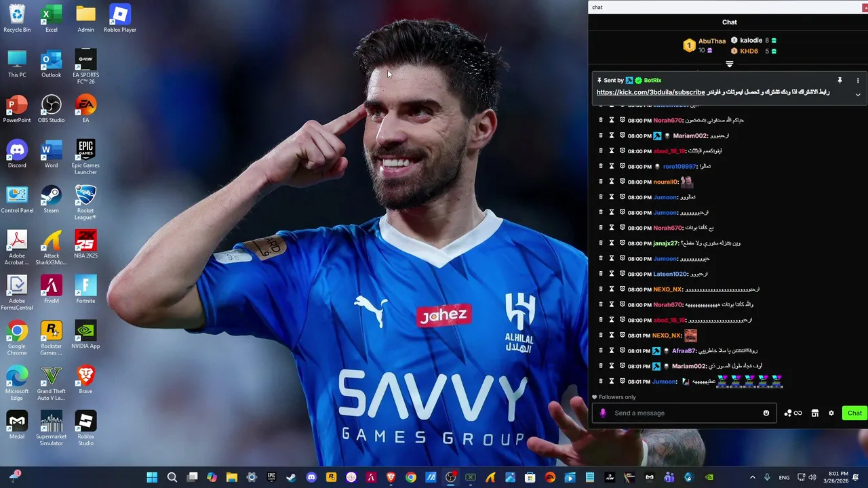Image resolution: width=868 pixels, height=488 pixels.
Task: Open the Admin folder on desktop
Action: tap(85, 18)
